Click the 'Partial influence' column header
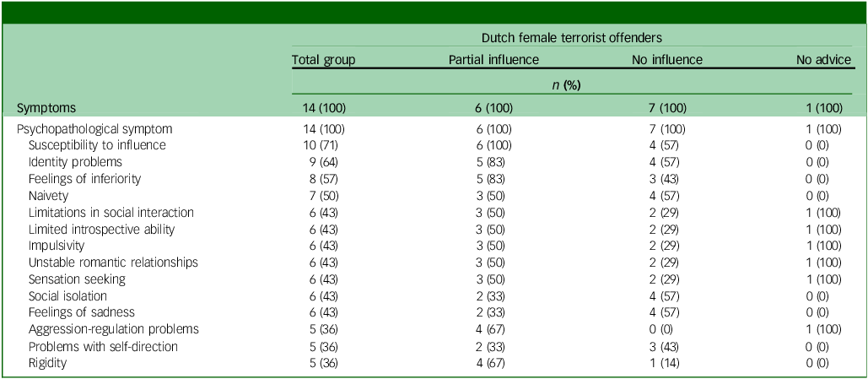This screenshot has width=868, height=379. [x=493, y=59]
